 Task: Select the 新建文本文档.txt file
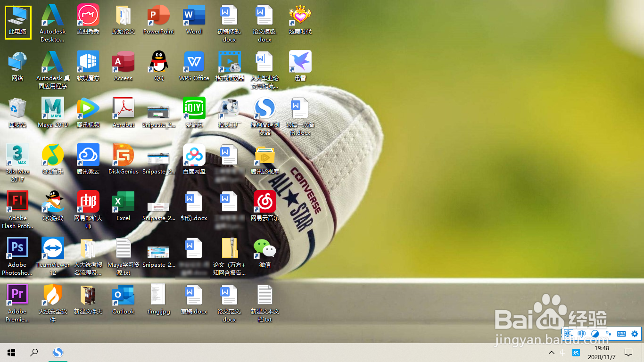pyautogui.click(x=265, y=303)
